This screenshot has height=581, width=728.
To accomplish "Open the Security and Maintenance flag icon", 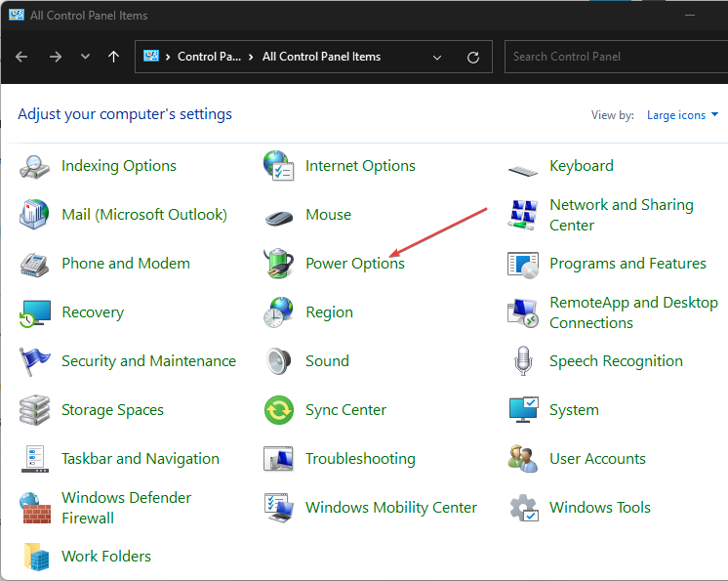I will coord(35,361).
